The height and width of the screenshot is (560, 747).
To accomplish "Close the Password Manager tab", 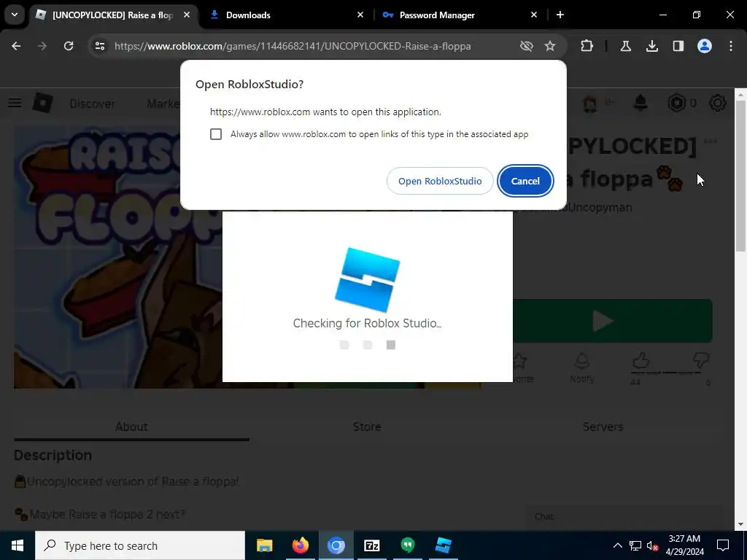I will click(x=533, y=15).
